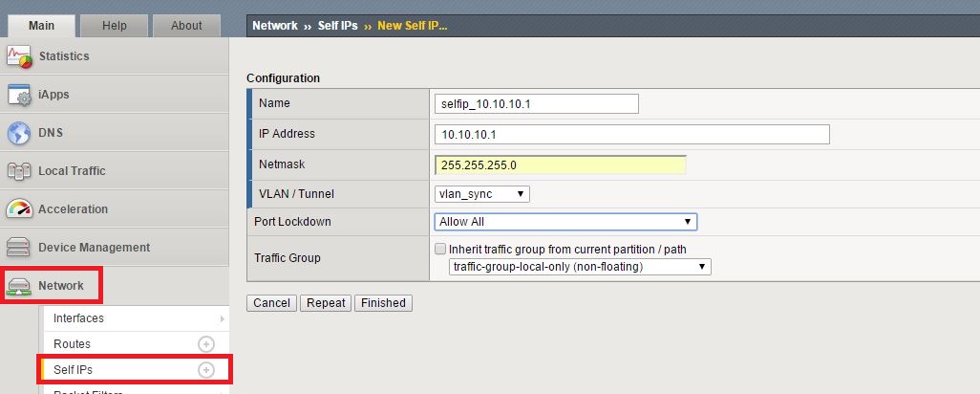Open the VLAN / Tunnel dropdown
Image resolution: width=980 pixels, height=394 pixels.
click(x=481, y=194)
